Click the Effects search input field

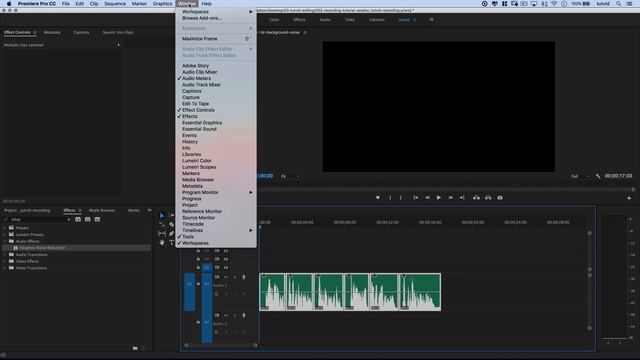click(38, 220)
